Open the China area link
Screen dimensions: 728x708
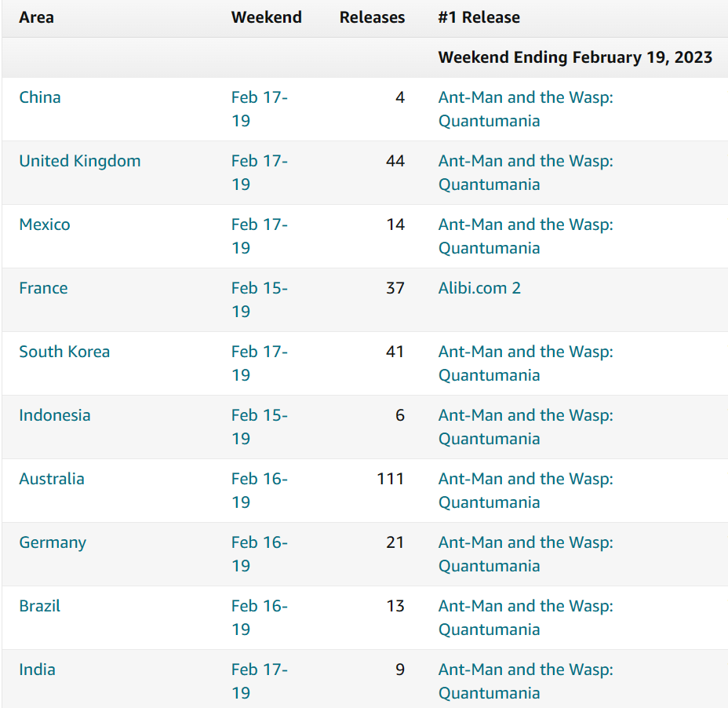(x=40, y=97)
